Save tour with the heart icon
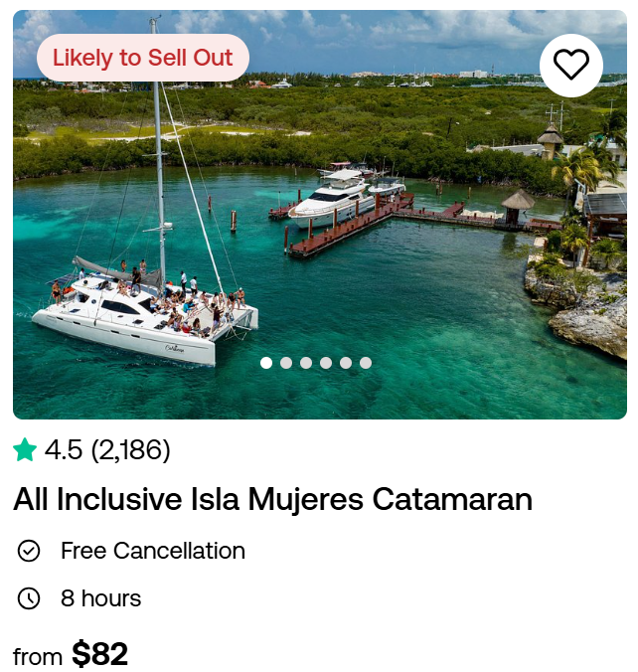Screen dimensions: 638x672 (x=570, y=65)
